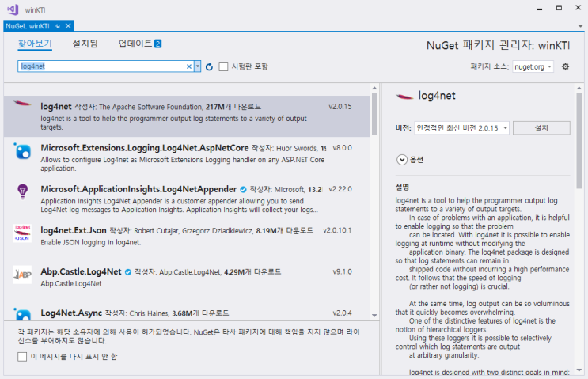Open package source settings gear
This screenshot has width=588, height=379.
565,66
